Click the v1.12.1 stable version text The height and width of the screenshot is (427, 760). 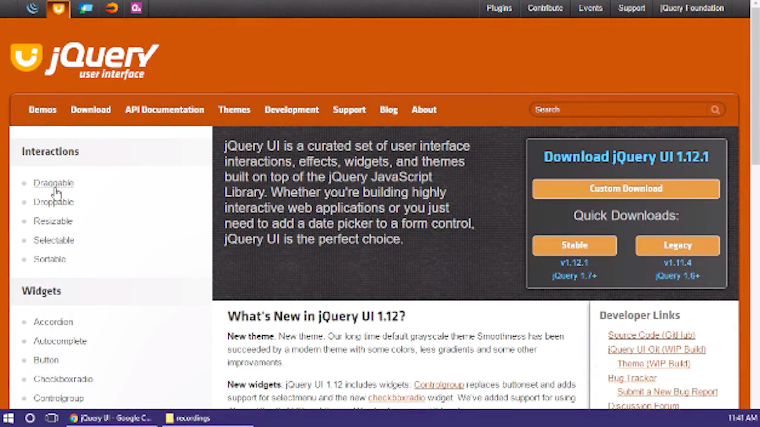[x=574, y=263]
